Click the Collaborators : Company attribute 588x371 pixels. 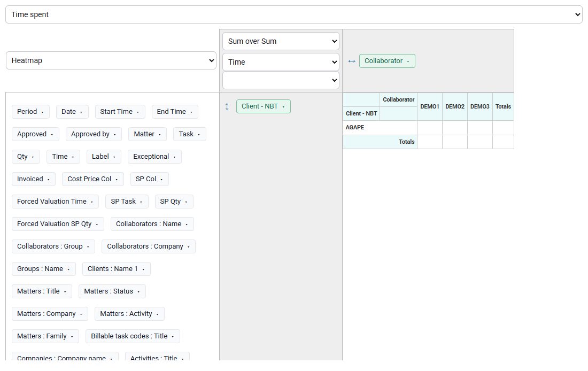149,246
